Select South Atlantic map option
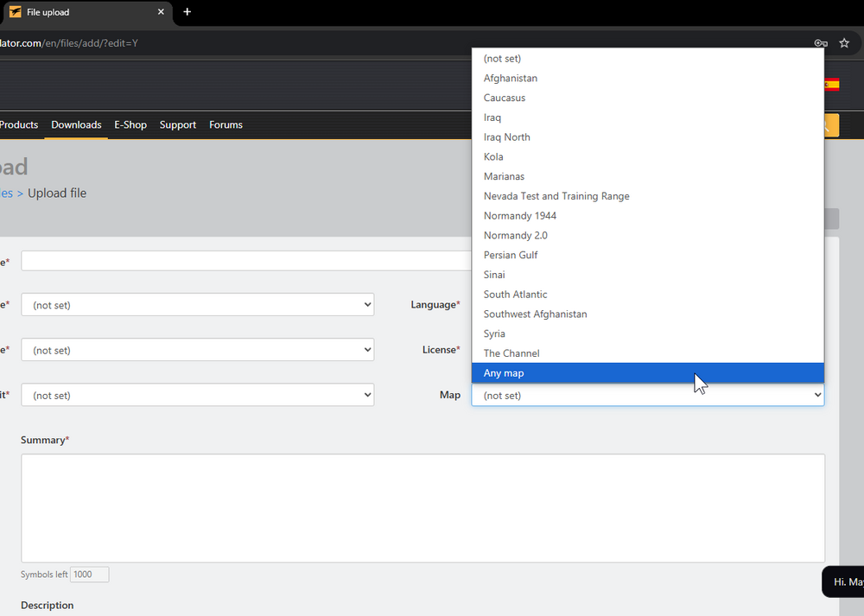 (648, 295)
